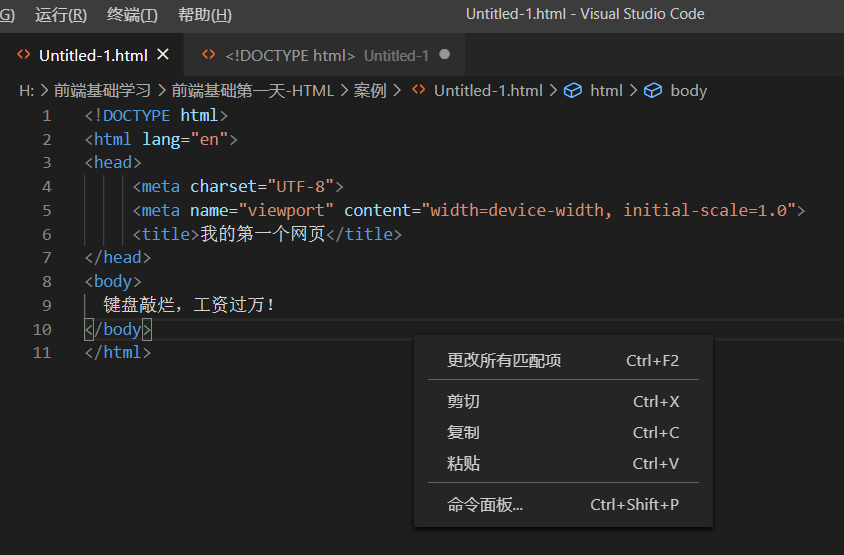Close the Untitled-1.html editor tab
This screenshot has height=555, width=844.
tap(164, 55)
